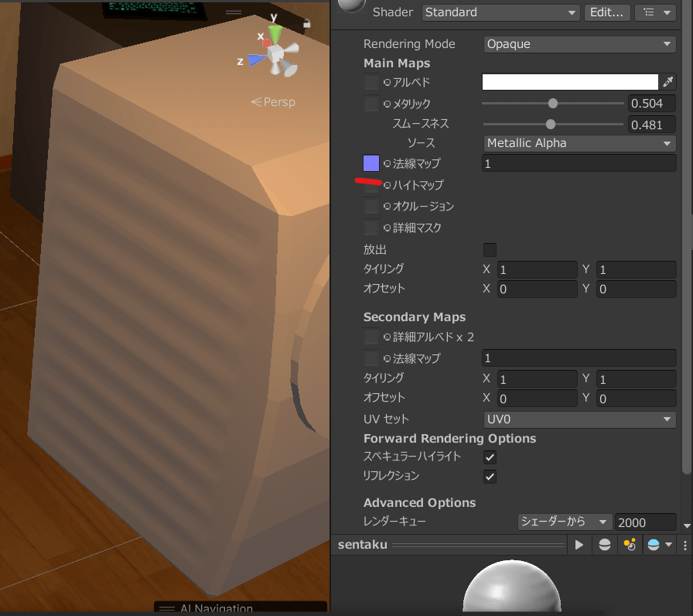Select the albedo texture picker circle
The width and height of the screenshot is (693, 616).
tap(387, 82)
